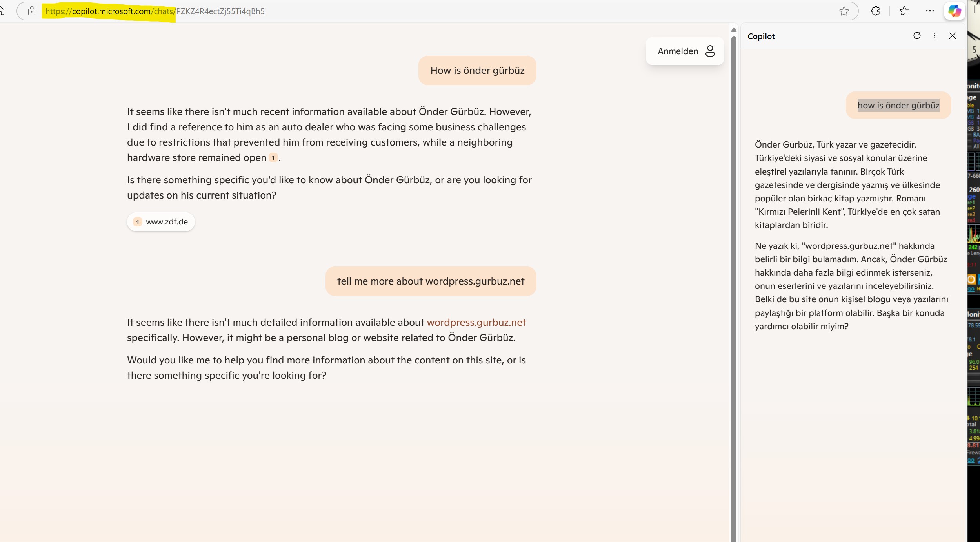
Task: Click the site info lock icon
Action: click(32, 11)
